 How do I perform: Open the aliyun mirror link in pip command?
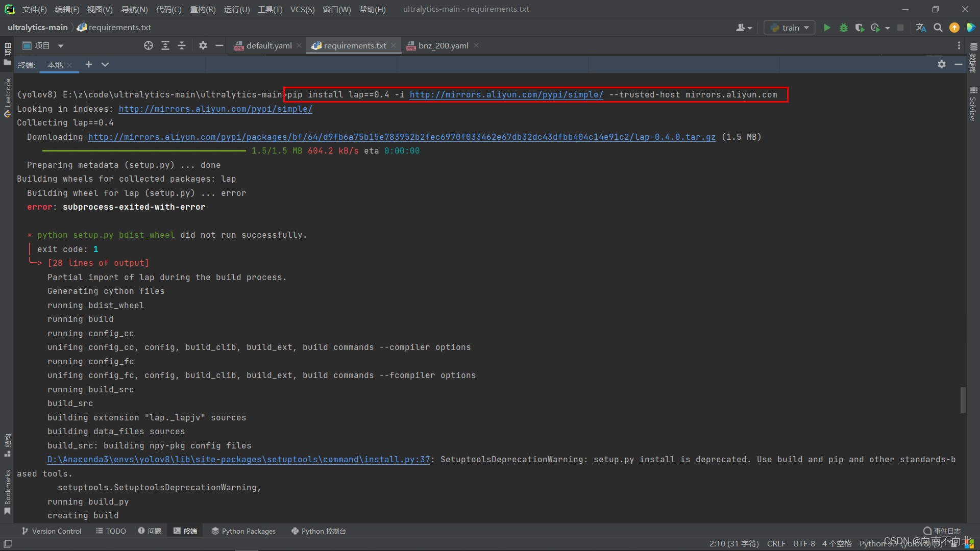coord(506,94)
